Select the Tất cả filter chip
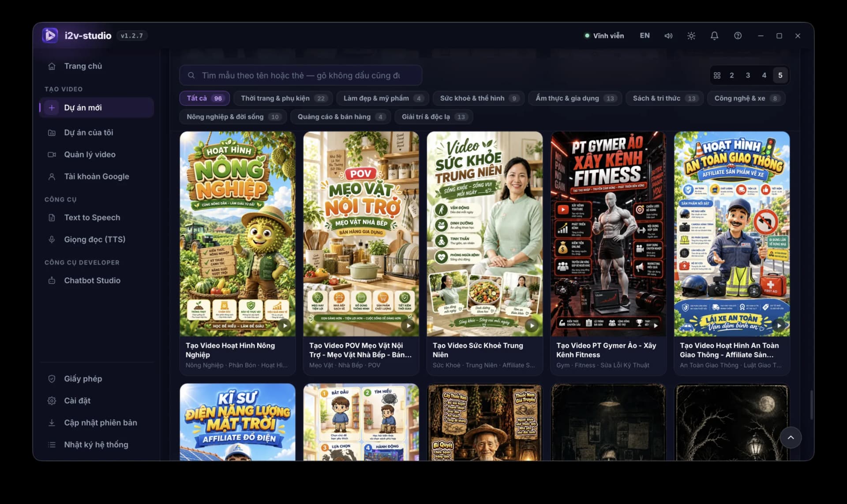The height and width of the screenshot is (504, 847). click(x=204, y=98)
